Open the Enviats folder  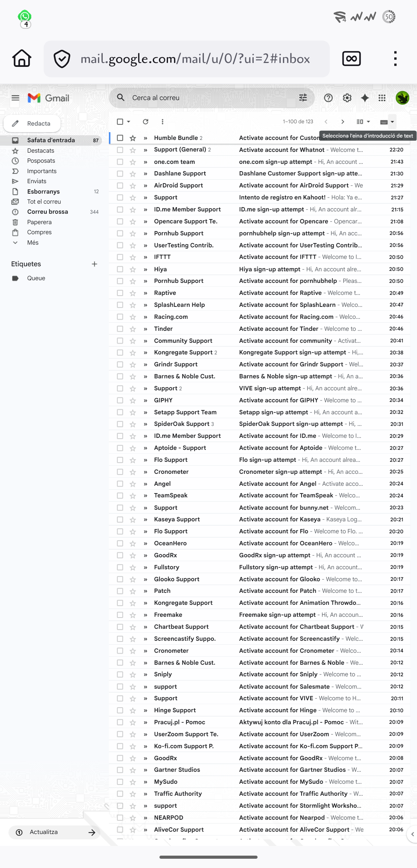[37, 181]
